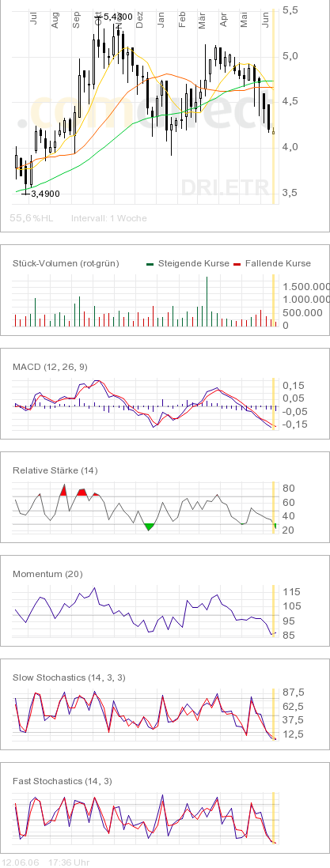The image size is (330, 868).
Task: Click the 80 axis value in Relative Stärke
Action: [288, 489]
